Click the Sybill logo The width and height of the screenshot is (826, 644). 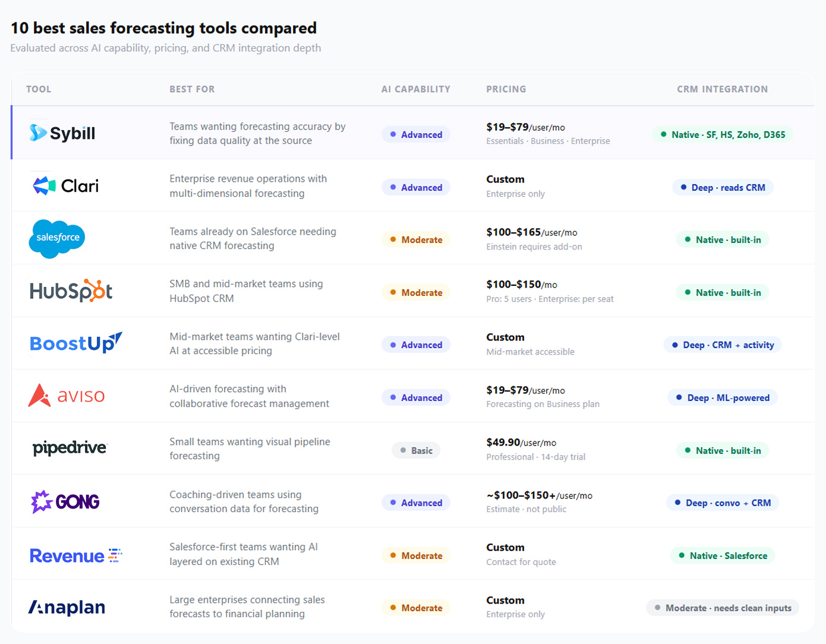pos(62,133)
